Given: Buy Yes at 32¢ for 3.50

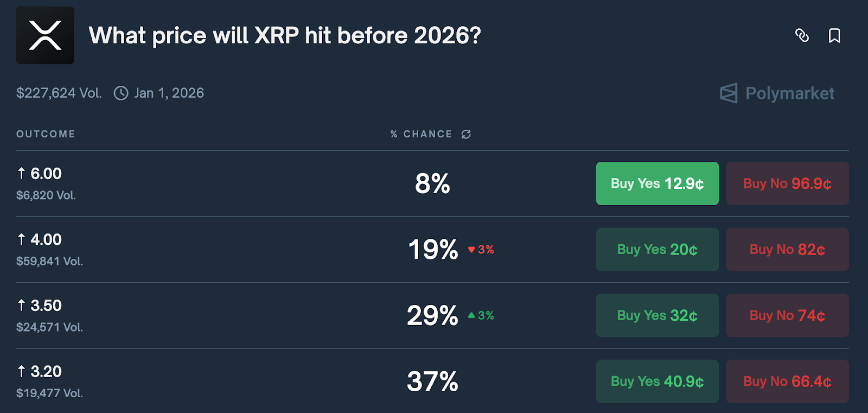Looking at the screenshot, I should [657, 315].
